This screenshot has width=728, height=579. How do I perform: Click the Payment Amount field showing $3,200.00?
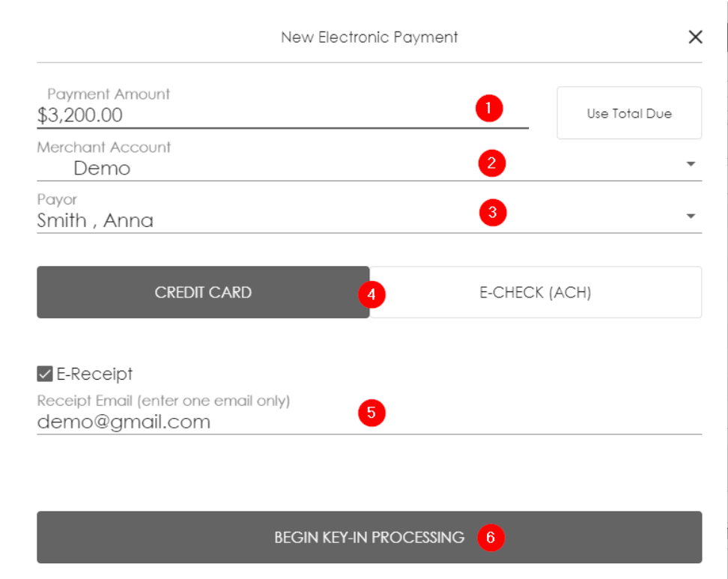pyautogui.click(x=225, y=115)
